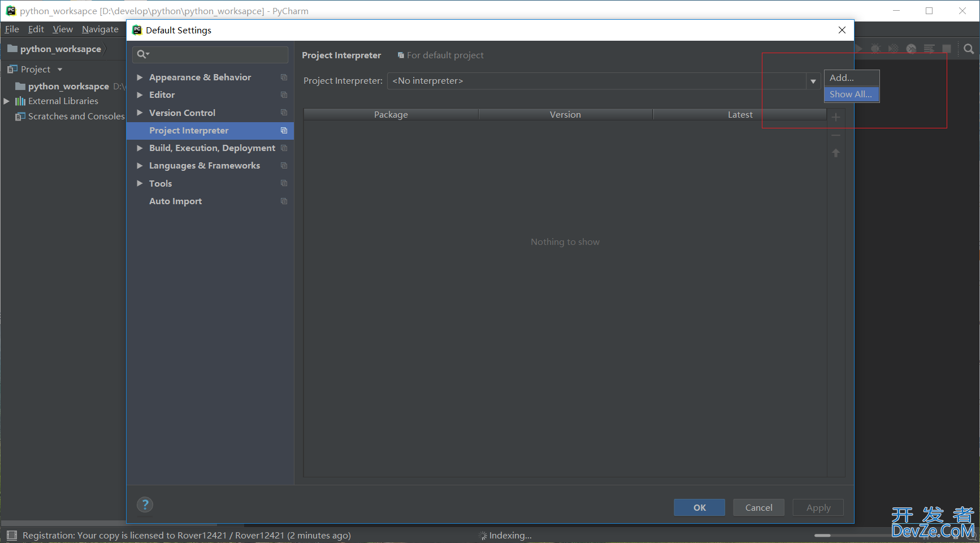Open the Edit menu in PyCharm
The width and height of the screenshot is (980, 543).
point(36,29)
